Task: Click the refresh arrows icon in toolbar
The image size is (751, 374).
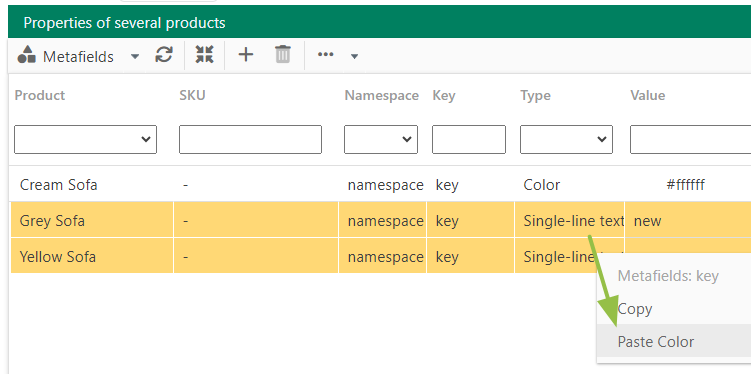Action: (164, 56)
